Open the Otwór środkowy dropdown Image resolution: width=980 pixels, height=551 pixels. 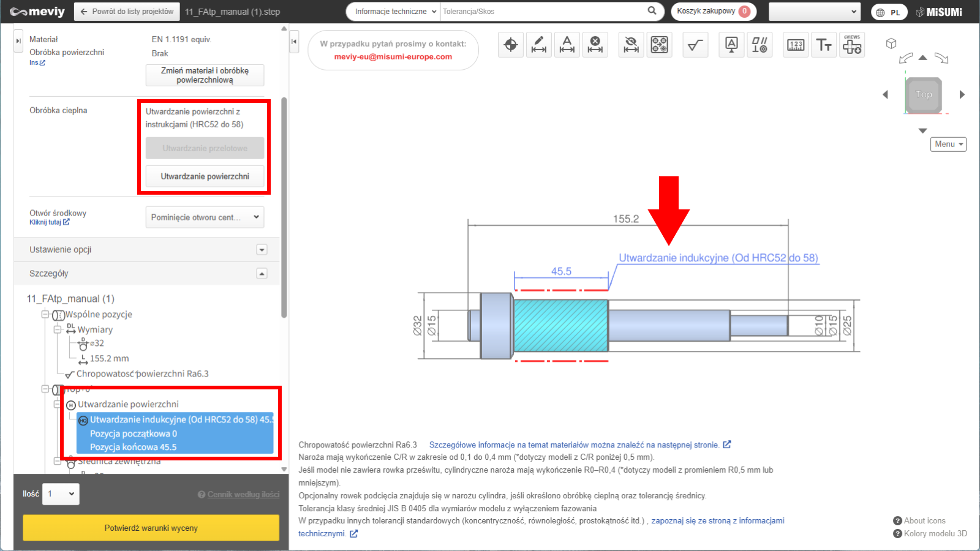tap(205, 217)
